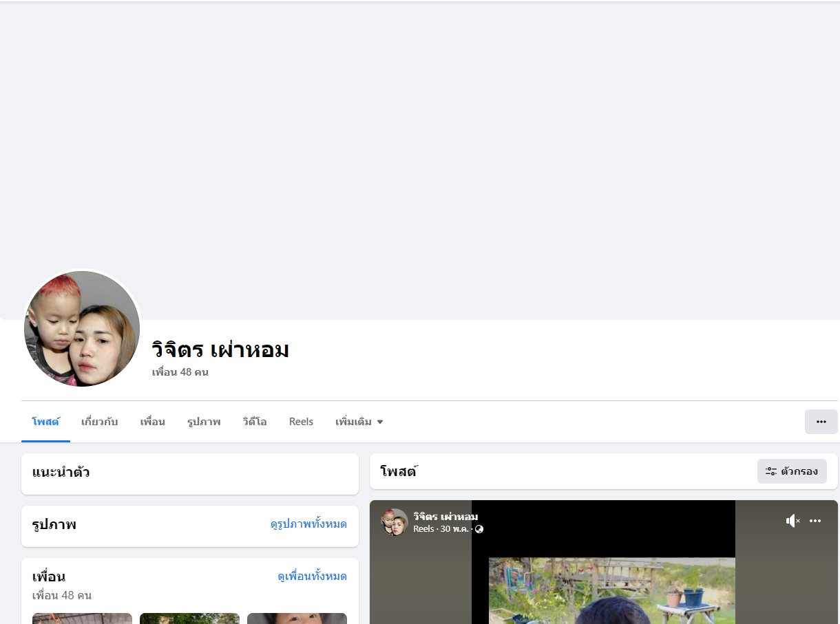Click the รูปภาพ heading in the photos card
Screen dimensions: 840x624
click(54, 524)
